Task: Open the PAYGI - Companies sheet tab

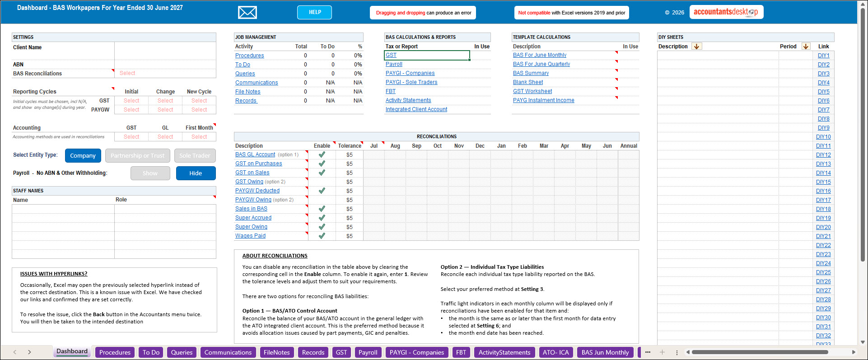Action: pyautogui.click(x=417, y=352)
